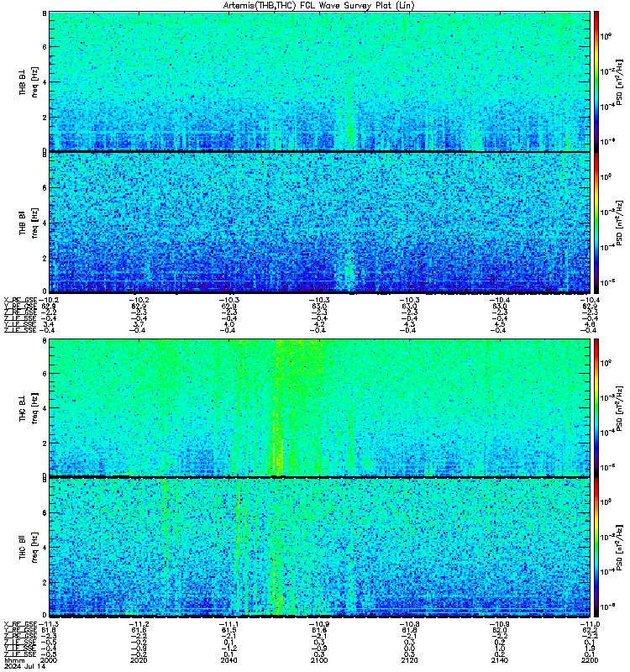Screen dimensions: 630x672
Task: Click the PSD [nT²/Hz] label beside THC B⊥ color bar
Action: tap(620, 407)
